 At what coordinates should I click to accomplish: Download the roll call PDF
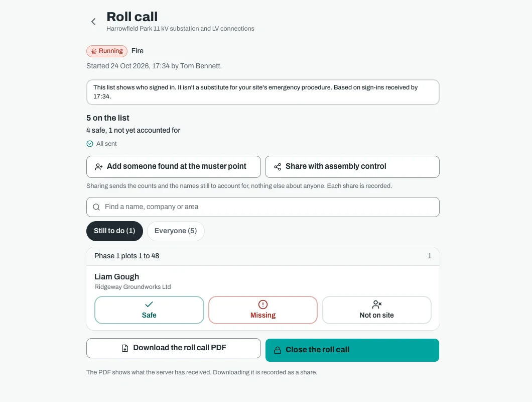(x=174, y=348)
